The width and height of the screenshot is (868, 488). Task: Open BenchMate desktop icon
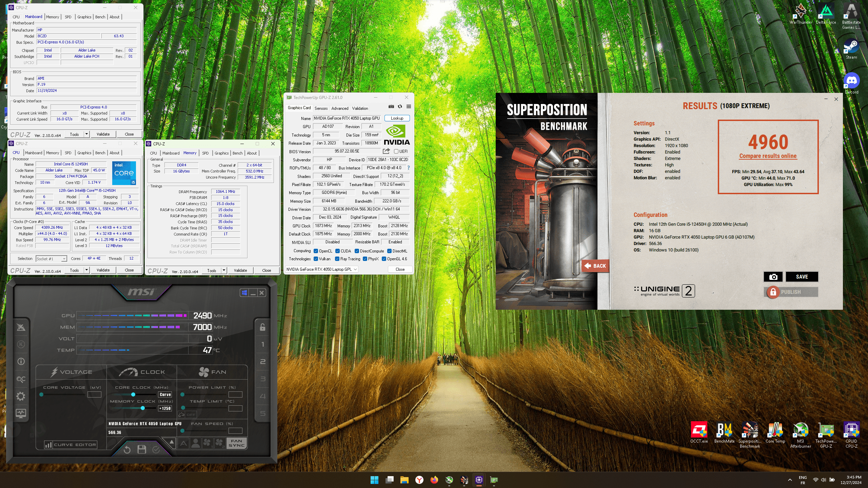pos(725,432)
